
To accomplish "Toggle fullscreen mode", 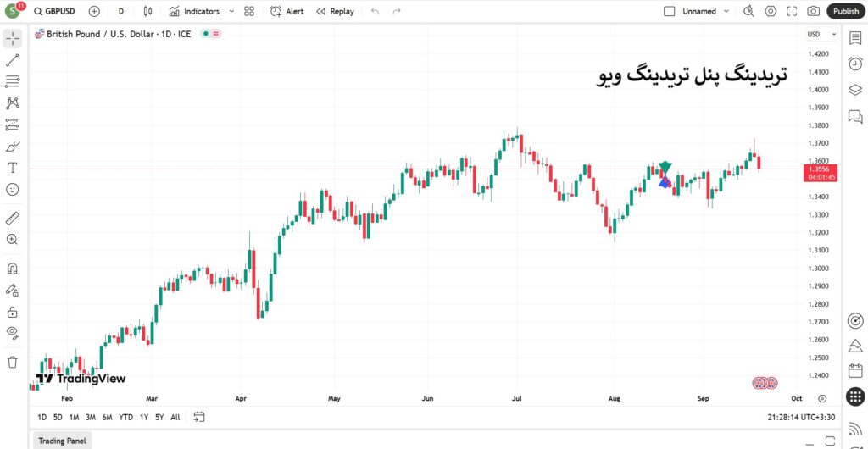I will (x=793, y=11).
